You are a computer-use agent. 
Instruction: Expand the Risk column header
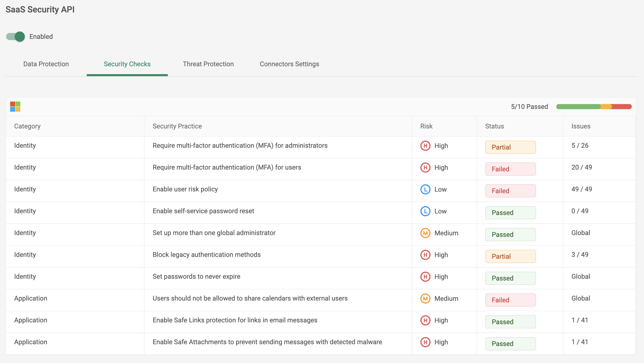(426, 126)
